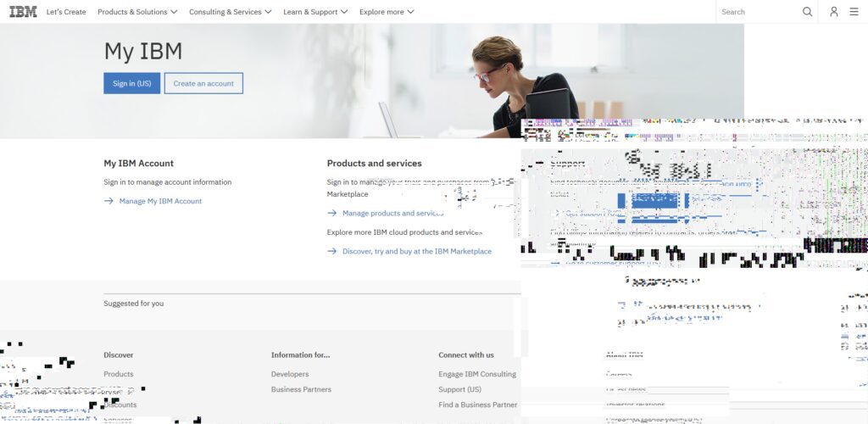Click the My IBM page title
The width and height of the screenshot is (868, 424).
[142, 52]
